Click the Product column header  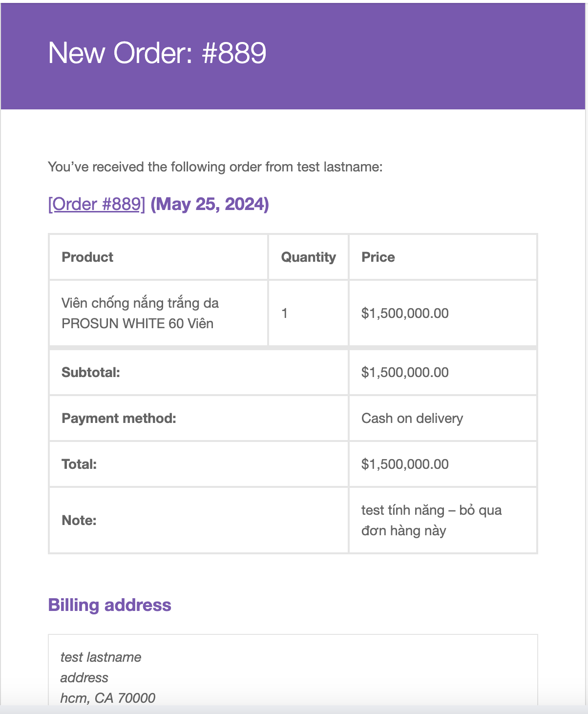click(87, 257)
